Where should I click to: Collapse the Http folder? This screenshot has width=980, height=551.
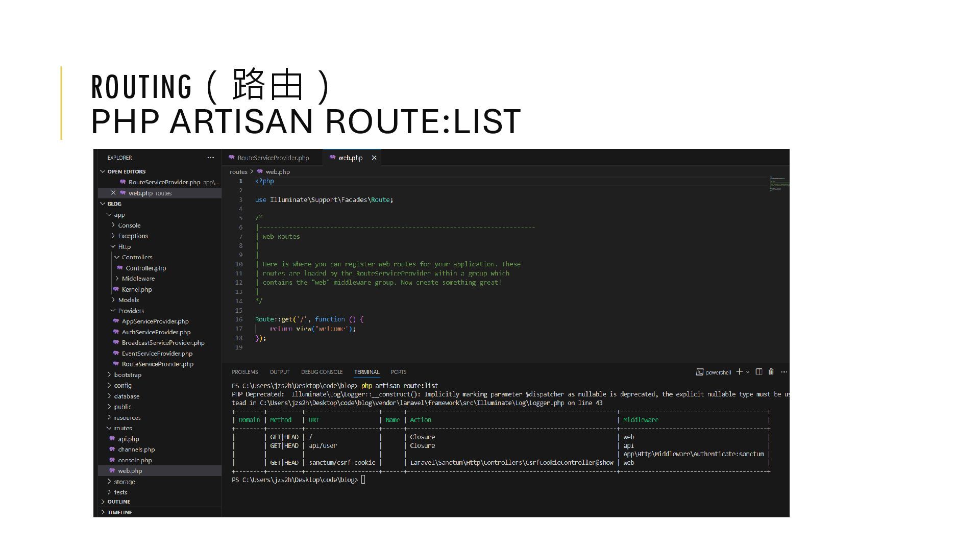pos(124,247)
